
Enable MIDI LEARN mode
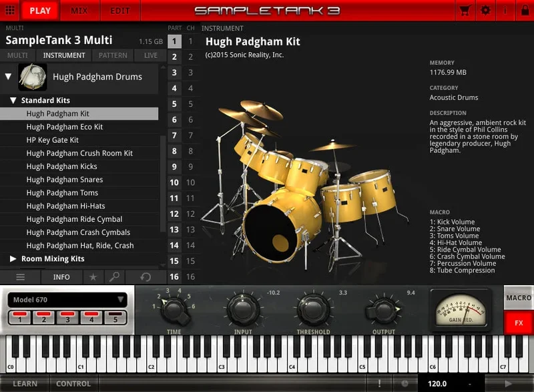coord(25,383)
